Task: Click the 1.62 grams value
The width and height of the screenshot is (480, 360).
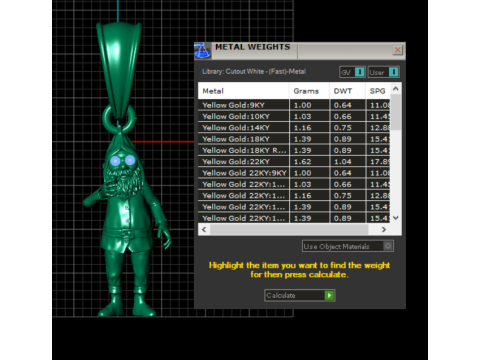Action: pos(302,162)
